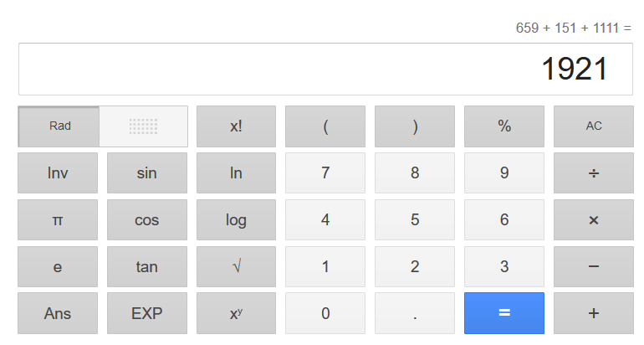Click the expression history text above display
644x345 pixels.
coord(573,28)
